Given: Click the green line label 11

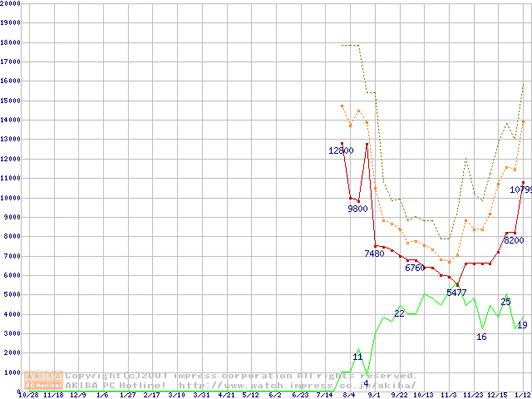Looking at the screenshot, I should (357, 357).
